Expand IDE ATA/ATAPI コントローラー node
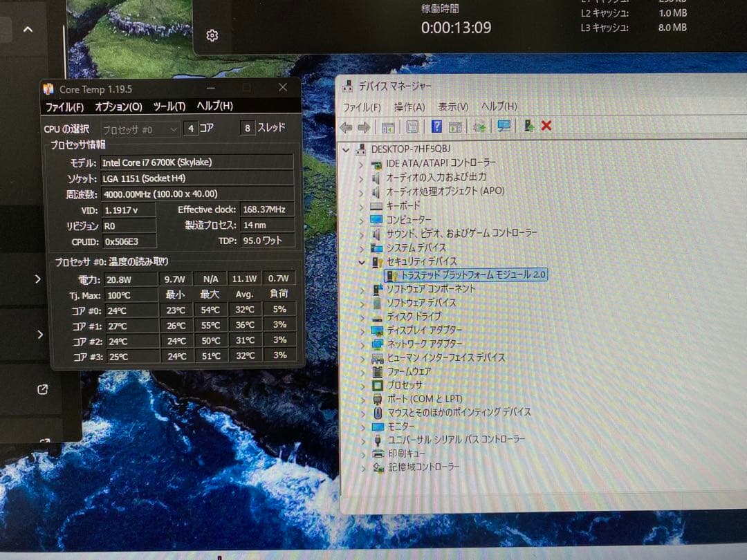This screenshot has height=560, width=747. tap(361, 165)
